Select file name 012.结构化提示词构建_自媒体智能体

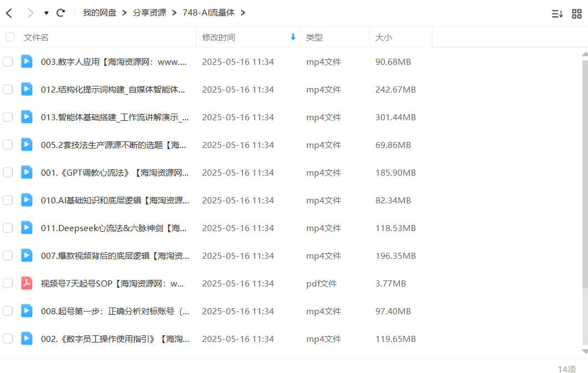(x=113, y=90)
